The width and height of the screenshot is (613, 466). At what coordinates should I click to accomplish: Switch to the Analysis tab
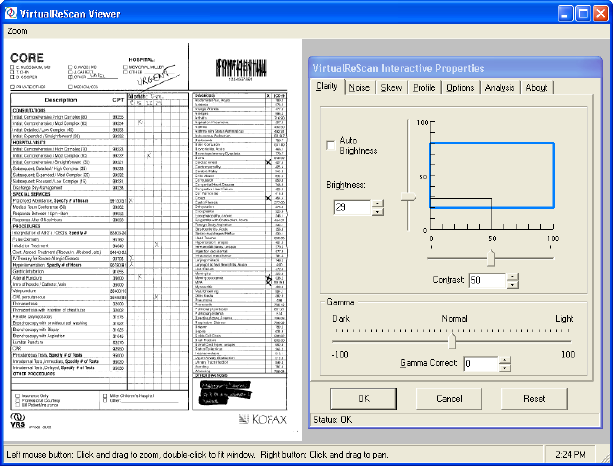499,88
